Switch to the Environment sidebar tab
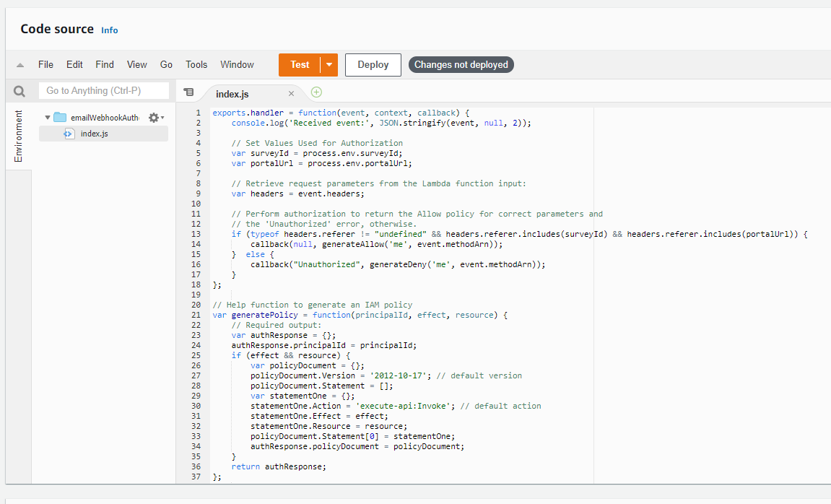The height and width of the screenshot is (504, 831). click(17, 136)
